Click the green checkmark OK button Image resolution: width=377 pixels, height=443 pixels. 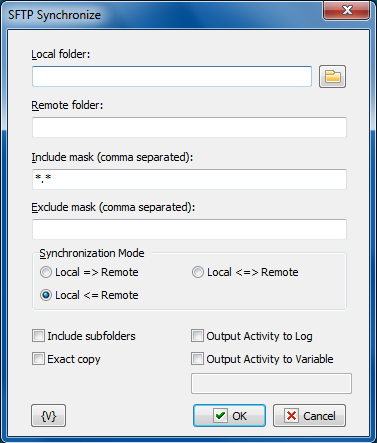coord(229,416)
